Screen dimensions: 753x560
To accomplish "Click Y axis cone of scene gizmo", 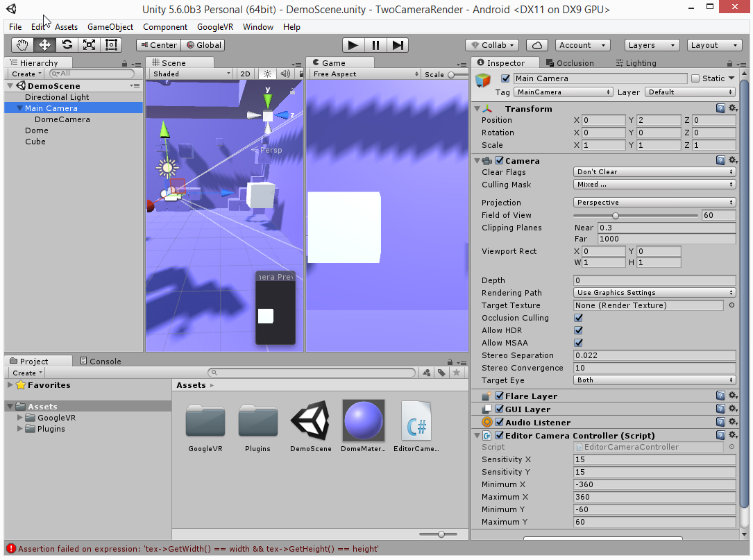I will coord(267,101).
